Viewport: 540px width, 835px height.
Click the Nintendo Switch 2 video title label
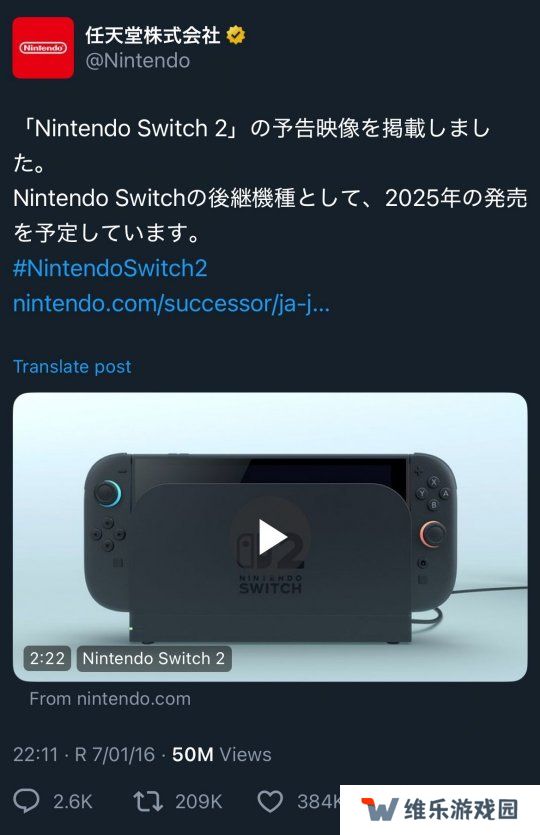pos(154,658)
